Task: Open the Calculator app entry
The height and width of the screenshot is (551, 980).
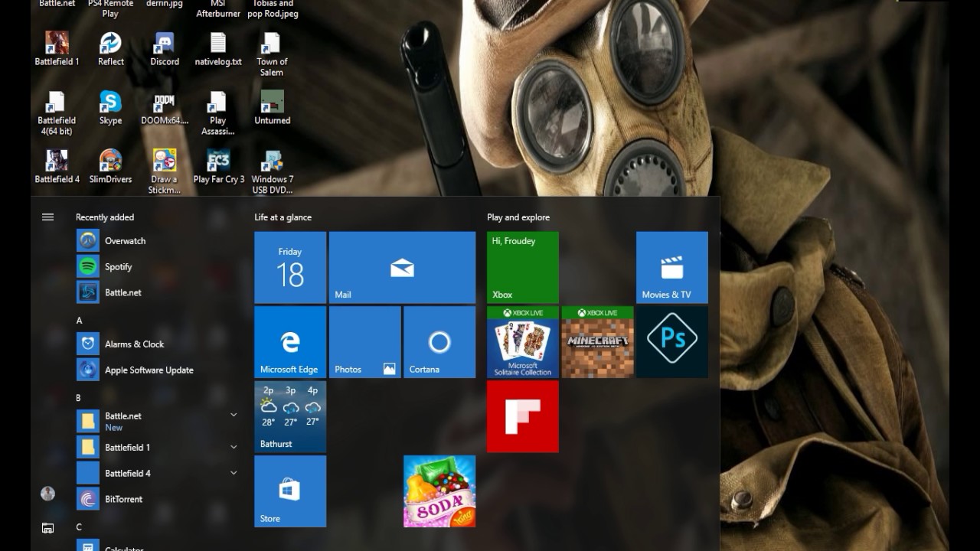Action: click(157, 546)
